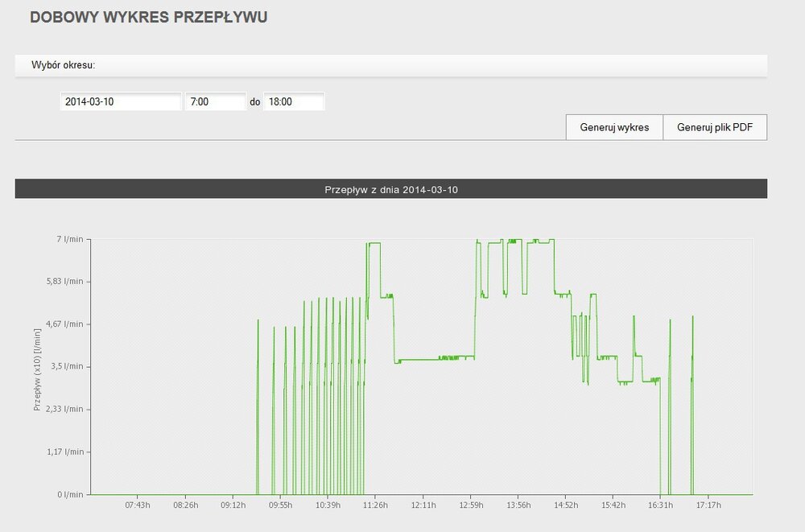Click the chart title Przepływ z dnia 2014-03-10
The height and width of the screenshot is (532, 805).
tap(391, 190)
